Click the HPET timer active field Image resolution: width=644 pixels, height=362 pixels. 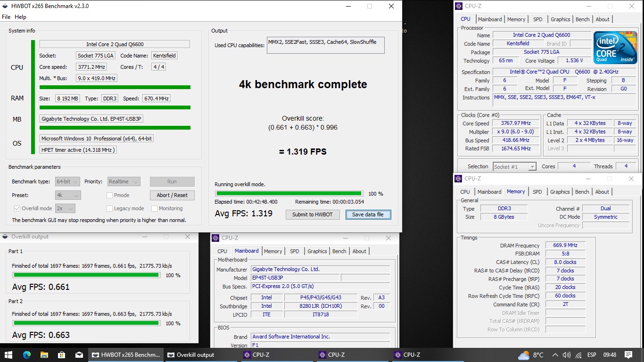[78, 150]
